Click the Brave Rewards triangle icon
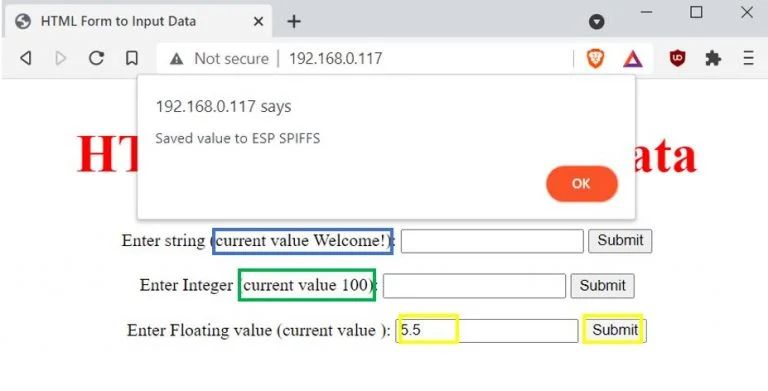Image resolution: width=768 pixels, height=391 pixels. point(632,59)
